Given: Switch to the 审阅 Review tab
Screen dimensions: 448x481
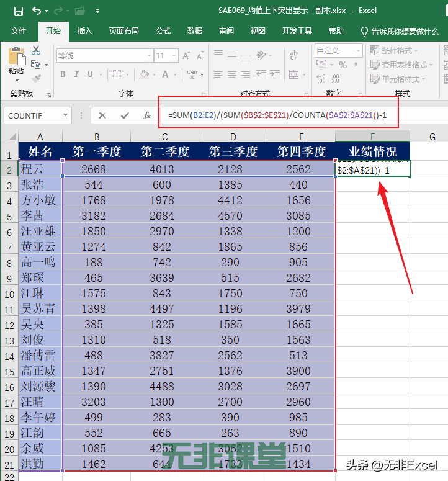Looking at the screenshot, I should pyautogui.click(x=226, y=31).
